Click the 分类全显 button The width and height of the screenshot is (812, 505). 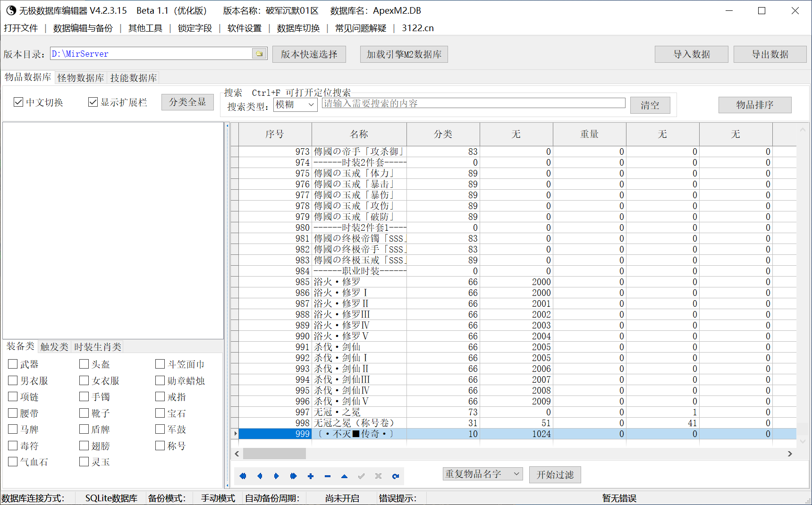pyautogui.click(x=187, y=102)
